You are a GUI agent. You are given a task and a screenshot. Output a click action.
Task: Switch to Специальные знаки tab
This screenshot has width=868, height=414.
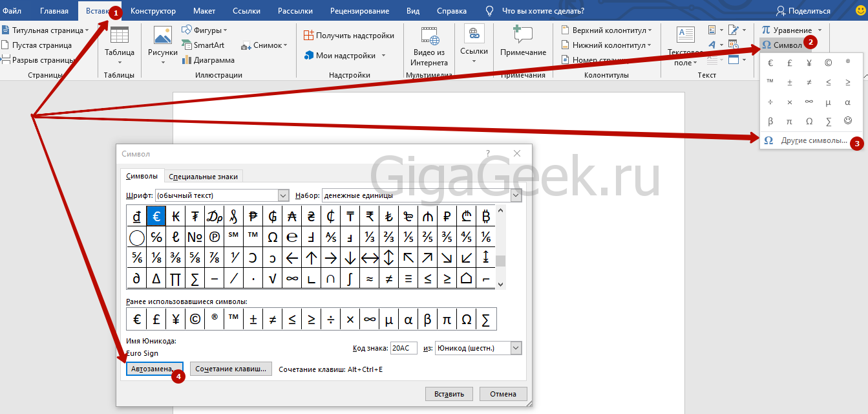[x=203, y=177]
